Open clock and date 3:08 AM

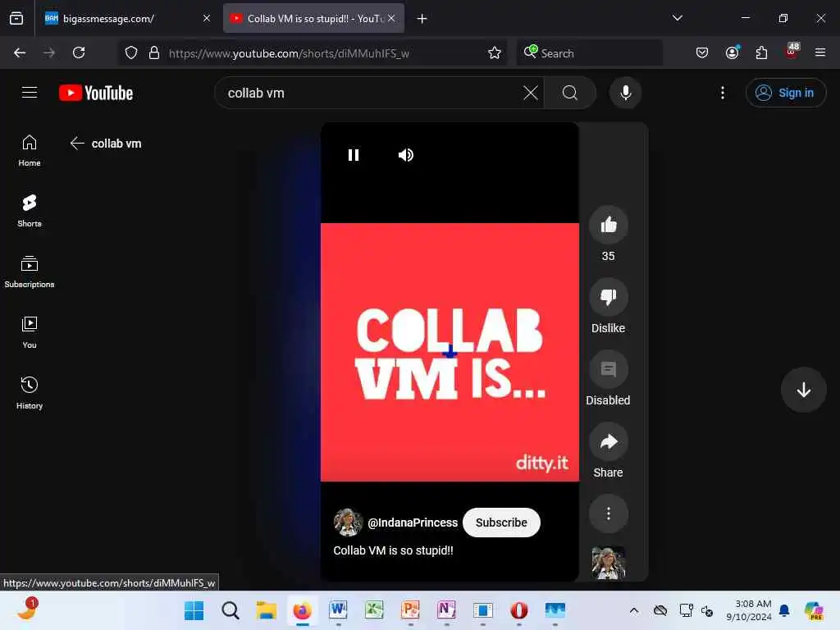click(749, 610)
